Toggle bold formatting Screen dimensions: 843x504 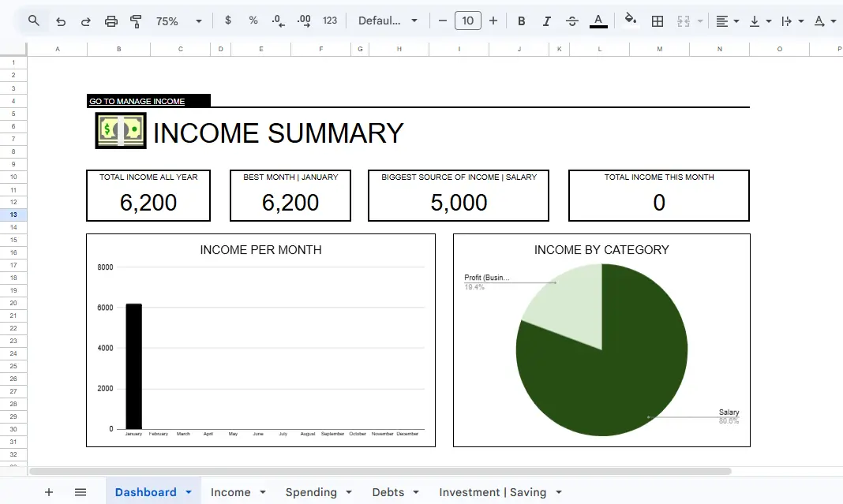click(521, 21)
